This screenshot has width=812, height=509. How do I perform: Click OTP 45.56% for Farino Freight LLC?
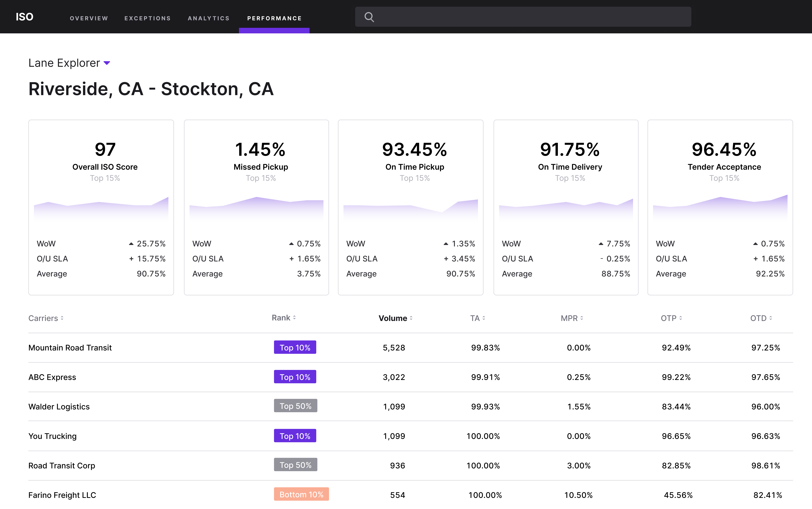coord(678,495)
